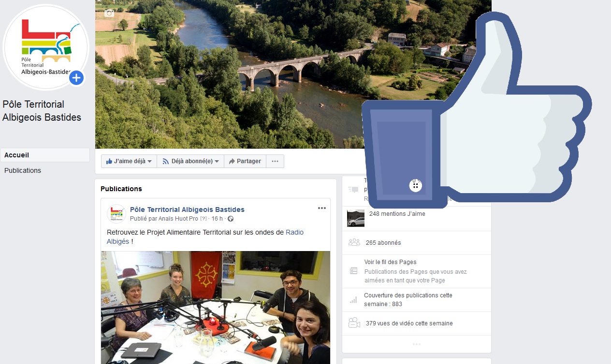Open the more actions ellipsis button
611x364 pixels.
pos(275,161)
